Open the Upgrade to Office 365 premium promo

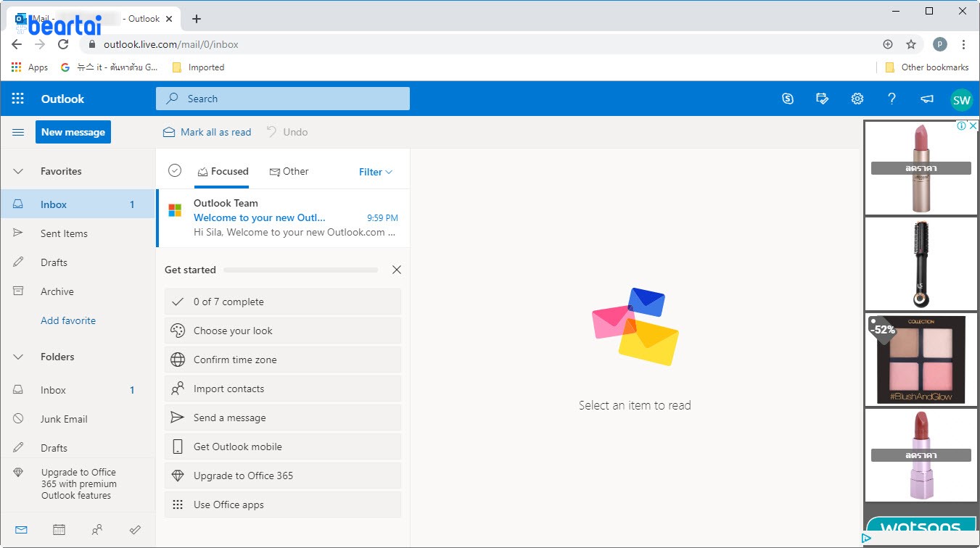[78, 483]
